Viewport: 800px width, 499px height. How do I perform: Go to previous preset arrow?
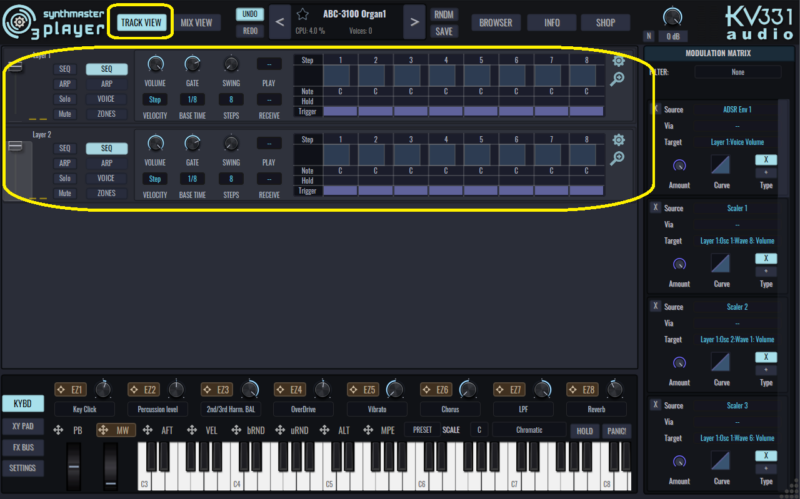[x=279, y=22]
